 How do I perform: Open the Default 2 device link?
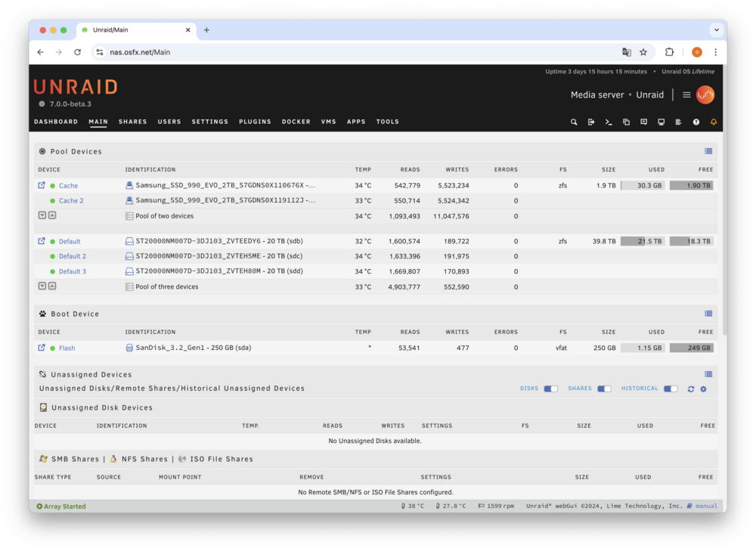pos(73,256)
